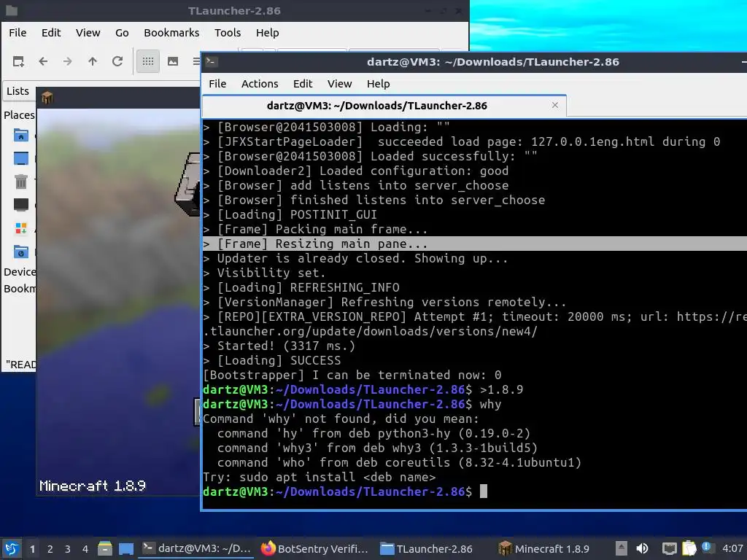Viewport: 747px width, 560px height.
Task: Click the panel clock showing 4:07
Action: tap(732, 548)
